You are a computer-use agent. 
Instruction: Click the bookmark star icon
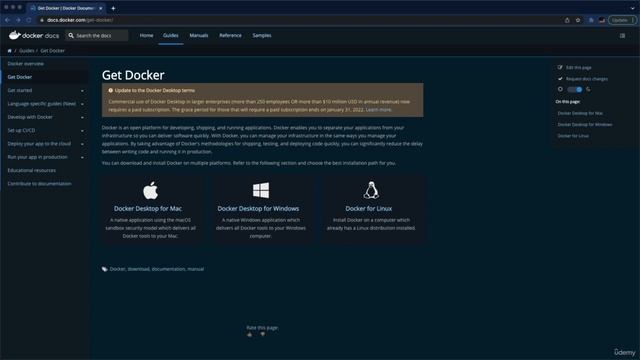click(578, 20)
